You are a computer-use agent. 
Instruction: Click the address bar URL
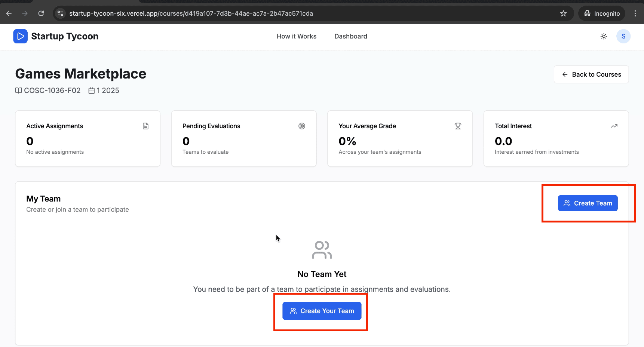coord(191,13)
